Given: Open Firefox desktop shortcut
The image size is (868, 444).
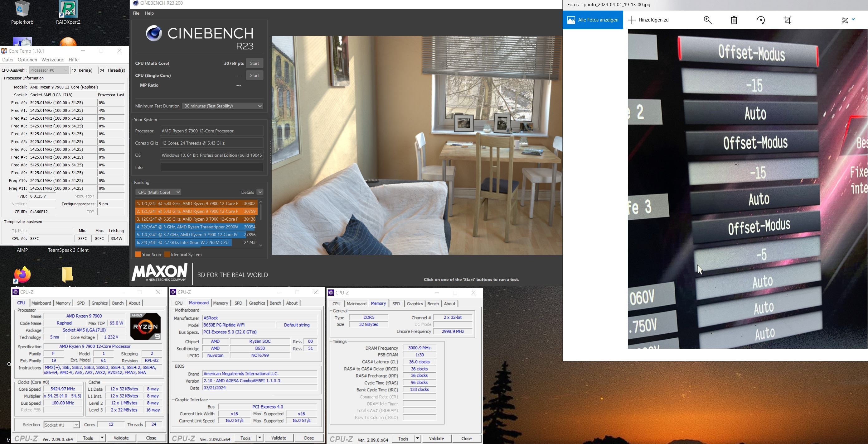Looking at the screenshot, I should point(22,274).
